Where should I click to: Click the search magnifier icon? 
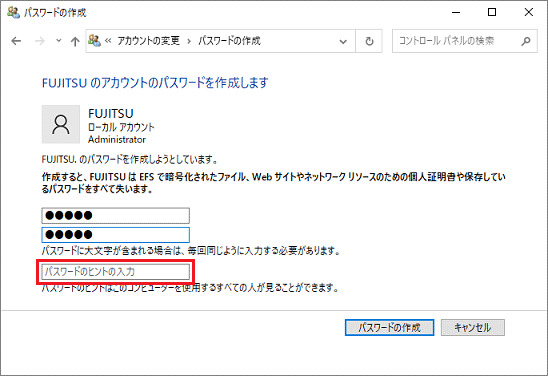point(526,41)
